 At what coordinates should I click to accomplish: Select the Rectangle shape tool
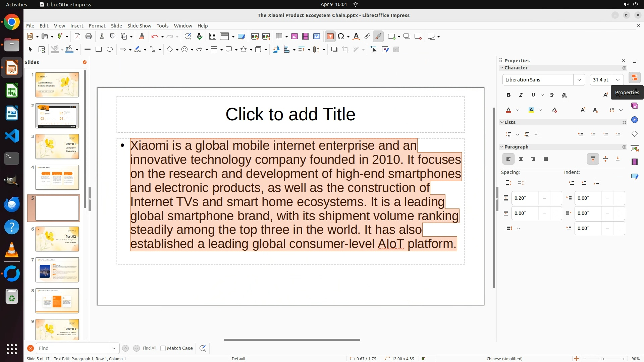[x=99, y=50]
